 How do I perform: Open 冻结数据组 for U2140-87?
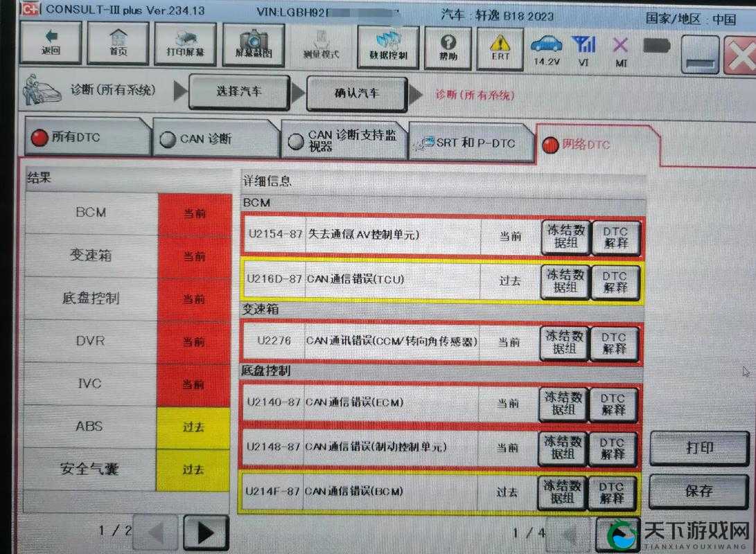click(563, 404)
